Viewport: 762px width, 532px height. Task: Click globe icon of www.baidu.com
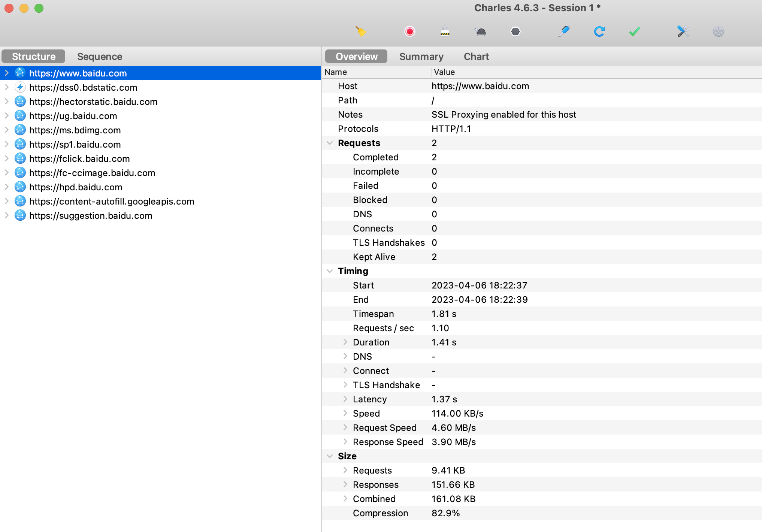click(x=20, y=73)
